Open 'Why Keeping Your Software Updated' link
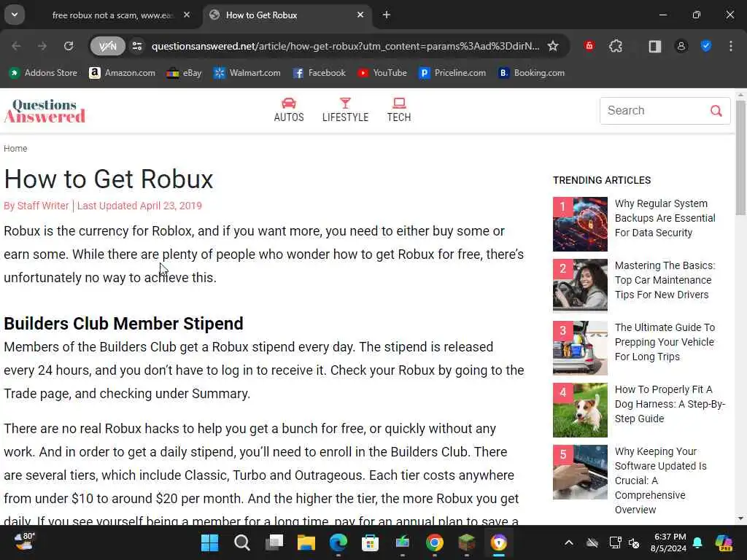This screenshot has height=560, width=747. [661, 481]
